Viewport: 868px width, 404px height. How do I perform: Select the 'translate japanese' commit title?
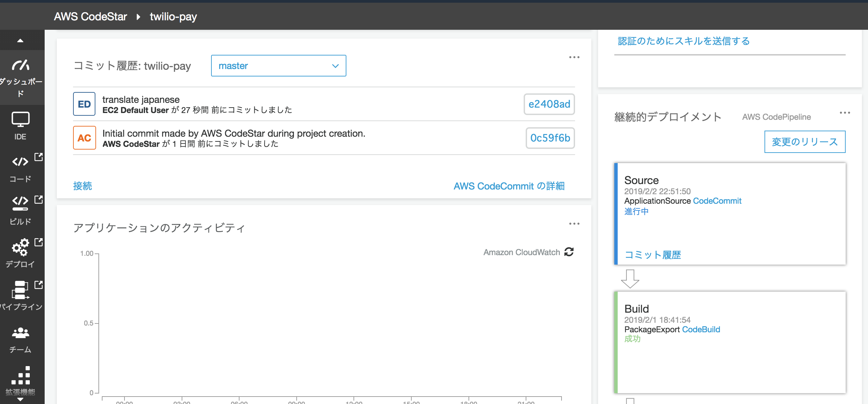141,99
